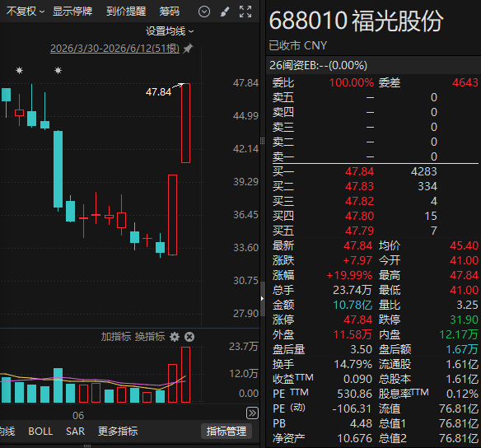Open the 设置均线 dropdown
Viewport: 481px width, 448px height.
170,31
